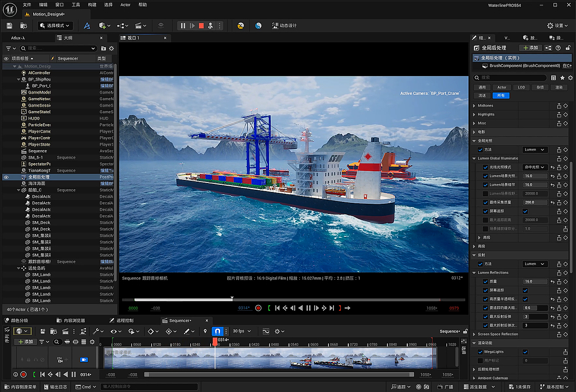Open the 30 fps frame rate dropdown
Viewport: 576px width, 392px height.
point(242,331)
